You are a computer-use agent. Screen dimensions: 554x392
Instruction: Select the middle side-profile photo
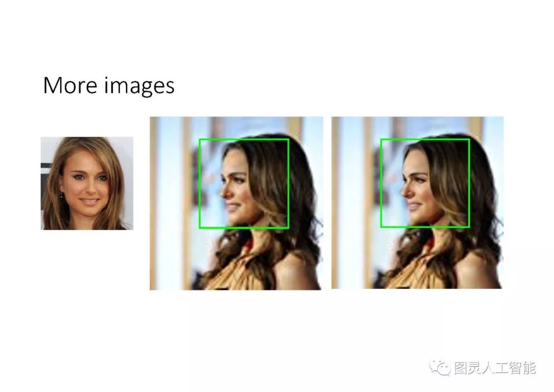(236, 203)
